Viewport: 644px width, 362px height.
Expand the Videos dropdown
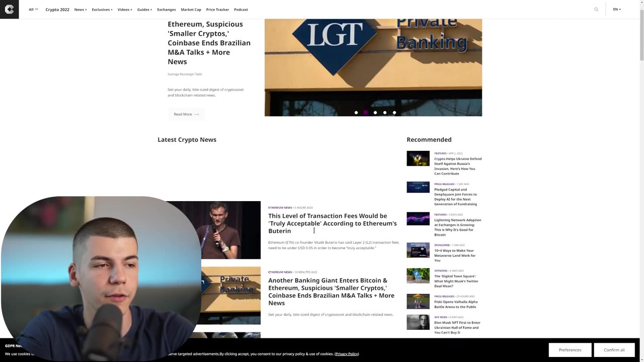pos(125,9)
